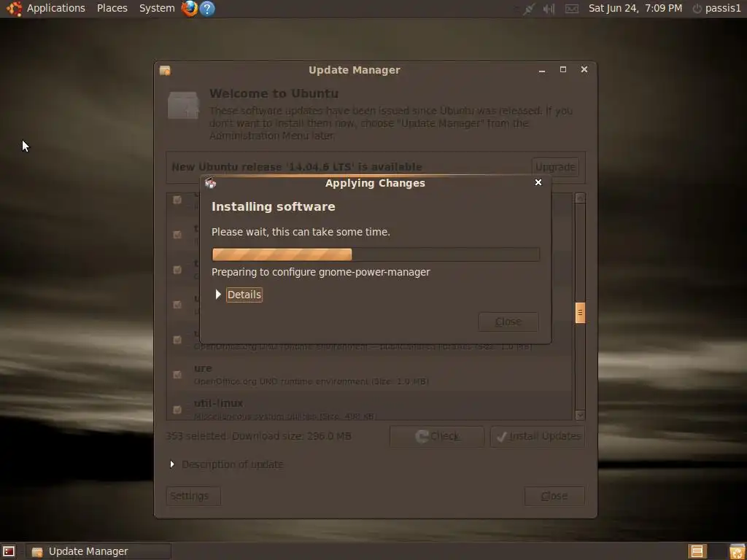
Task: Open the System menu
Action: [157, 8]
